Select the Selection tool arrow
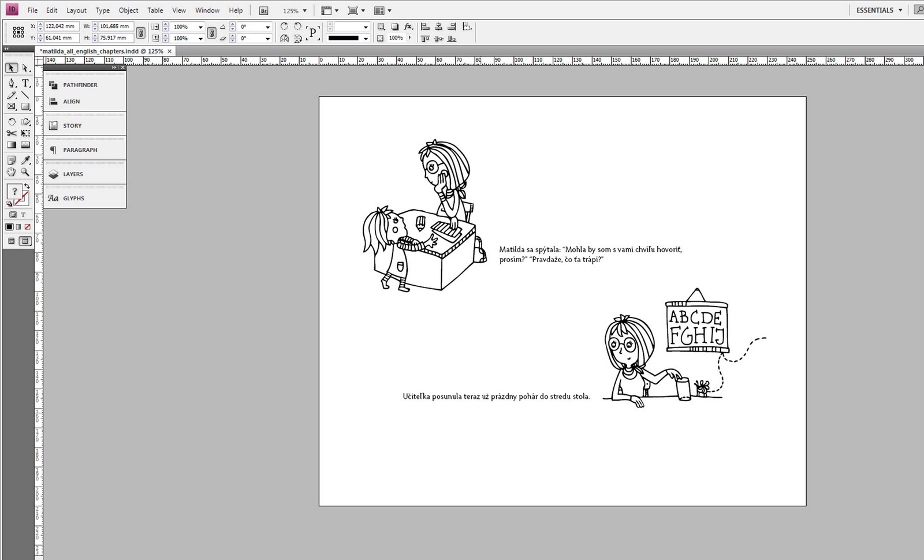Screen dimensions: 924x560 click(x=11, y=68)
